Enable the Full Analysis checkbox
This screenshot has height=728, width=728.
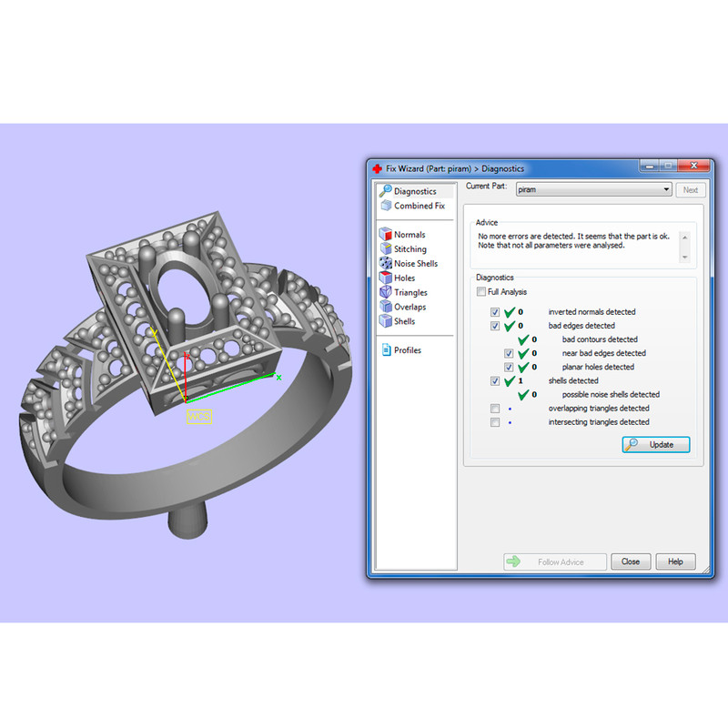[480, 292]
